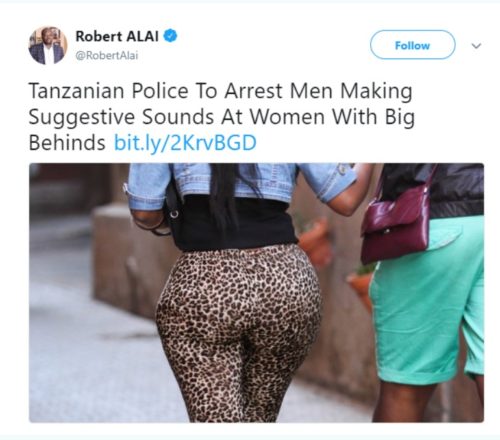The height and width of the screenshot is (440, 500).
Task: Open the attached tweet photo
Action: point(256,293)
